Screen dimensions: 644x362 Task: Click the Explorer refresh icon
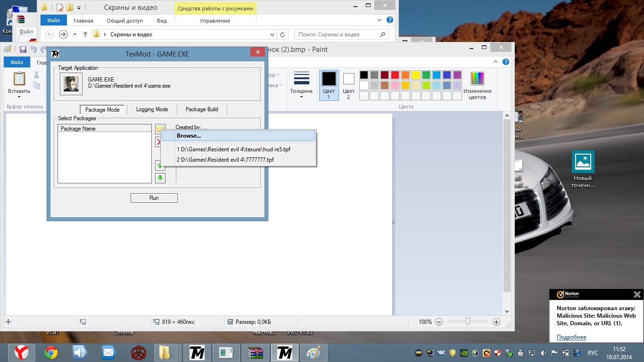point(282,34)
